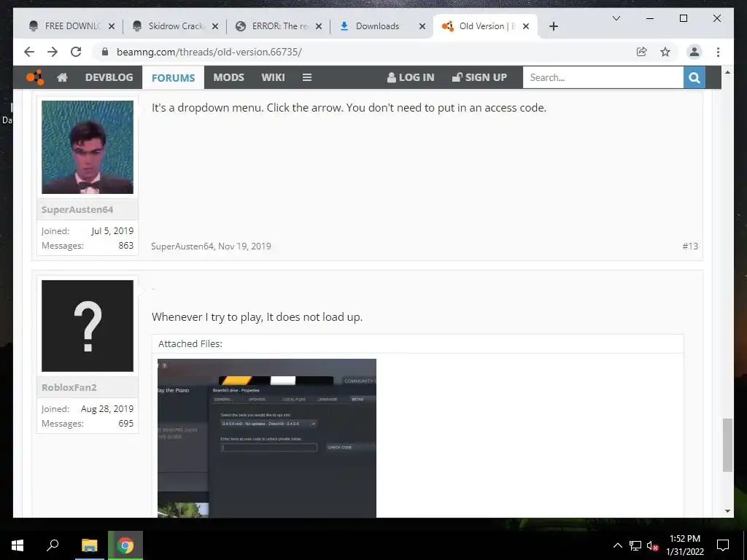Image resolution: width=747 pixels, height=560 pixels.
Task: Focus the forum Search field
Action: coord(603,77)
